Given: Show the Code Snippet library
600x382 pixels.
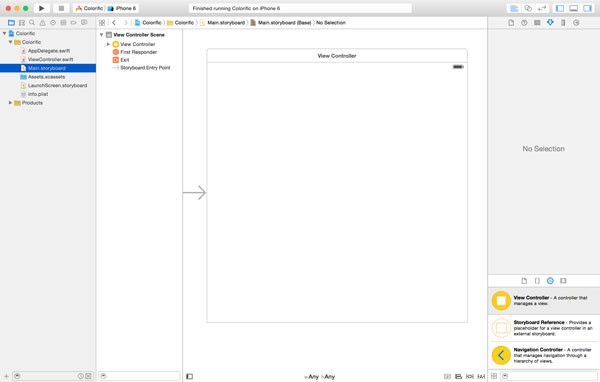Looking at the screenshot, I should click(x=537, y=281).
